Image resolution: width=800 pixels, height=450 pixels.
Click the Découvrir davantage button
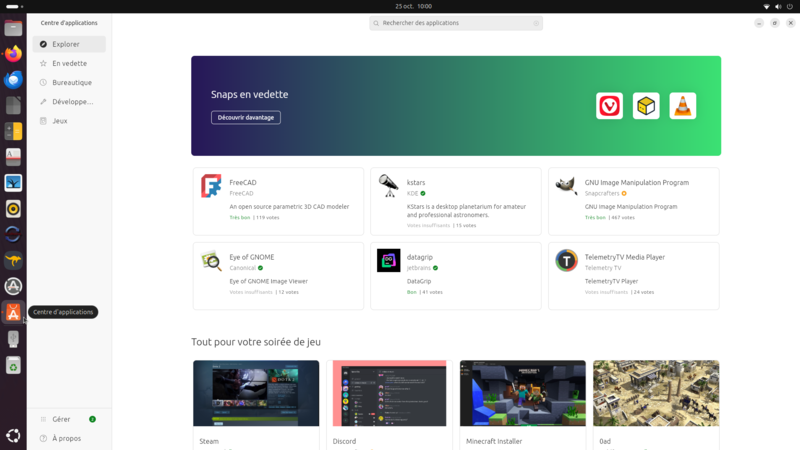click(246, 117)
